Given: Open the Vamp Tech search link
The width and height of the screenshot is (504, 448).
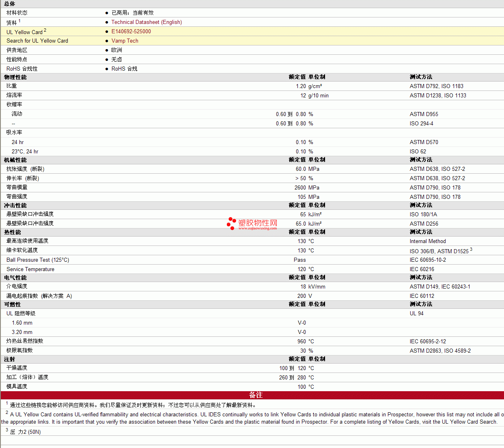Looking at the screenshot, I should pos(125,41).
